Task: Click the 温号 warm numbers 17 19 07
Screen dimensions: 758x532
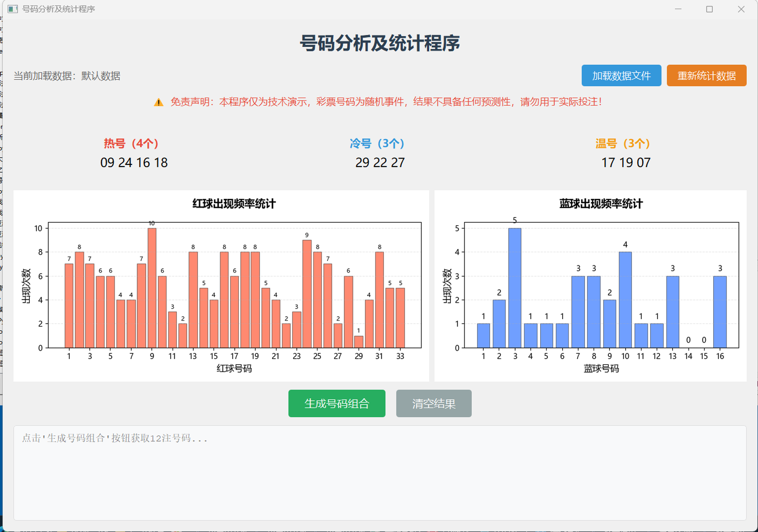Action: 626,163
